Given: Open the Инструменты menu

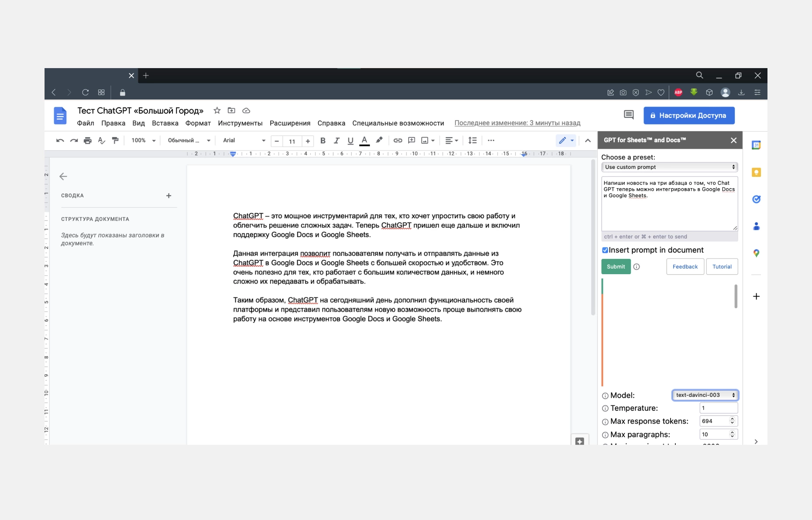Looking at the screenshot, I should tap(240, 123).
